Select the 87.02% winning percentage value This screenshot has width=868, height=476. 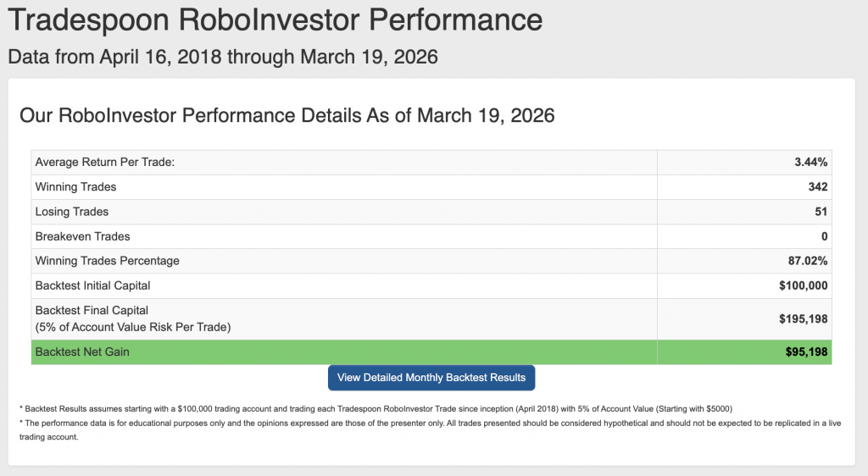[808, 261]
